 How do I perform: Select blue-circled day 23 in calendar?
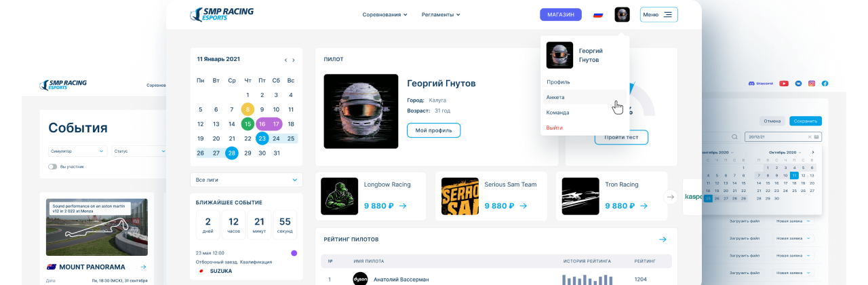(262, 138)
